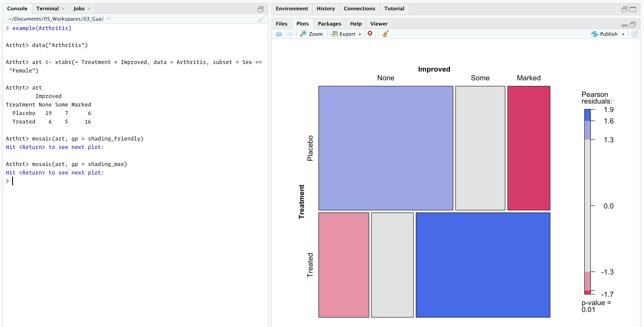644x327 pixels.
Task: Click the 'Some' column label in plot
Action: click(480, 78)
